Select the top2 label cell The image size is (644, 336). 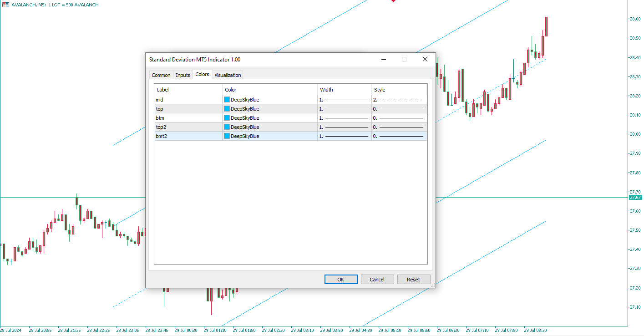[188, 127]
